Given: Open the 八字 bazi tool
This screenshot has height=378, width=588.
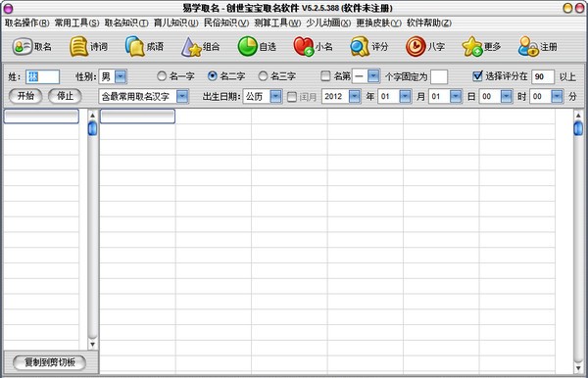Looking at the screenshot, I should pyautogui.click(x=425, y=47).
